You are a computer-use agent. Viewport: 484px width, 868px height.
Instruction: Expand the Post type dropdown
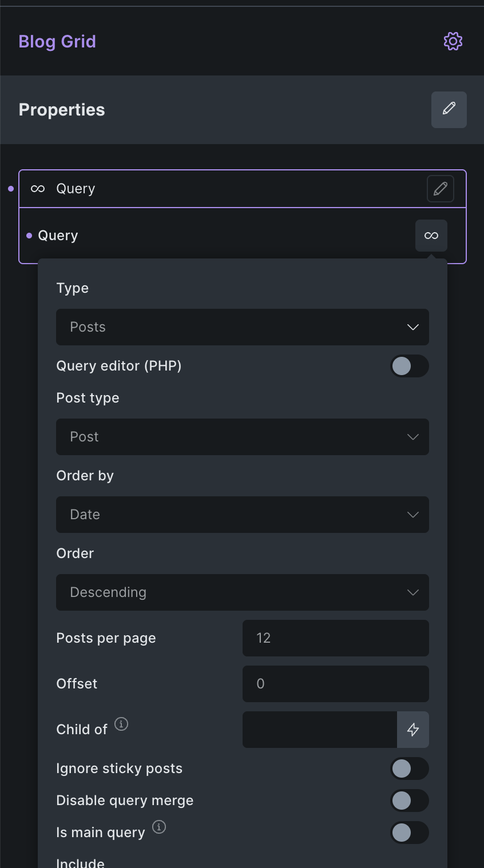click(x=242, y=437)
